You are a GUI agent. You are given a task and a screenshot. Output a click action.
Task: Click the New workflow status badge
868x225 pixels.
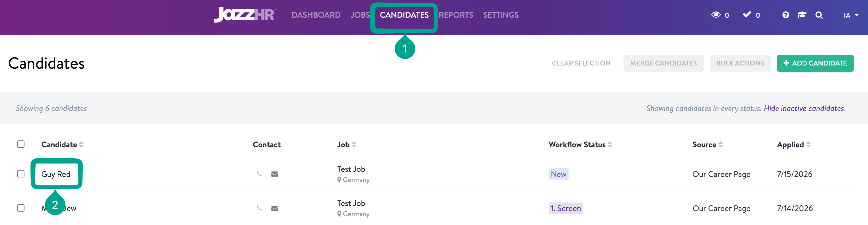click(x=558, y=174)
